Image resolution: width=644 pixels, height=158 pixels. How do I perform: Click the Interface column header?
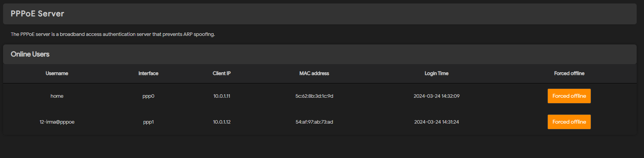pyautogui.click(x=148, y=73)
